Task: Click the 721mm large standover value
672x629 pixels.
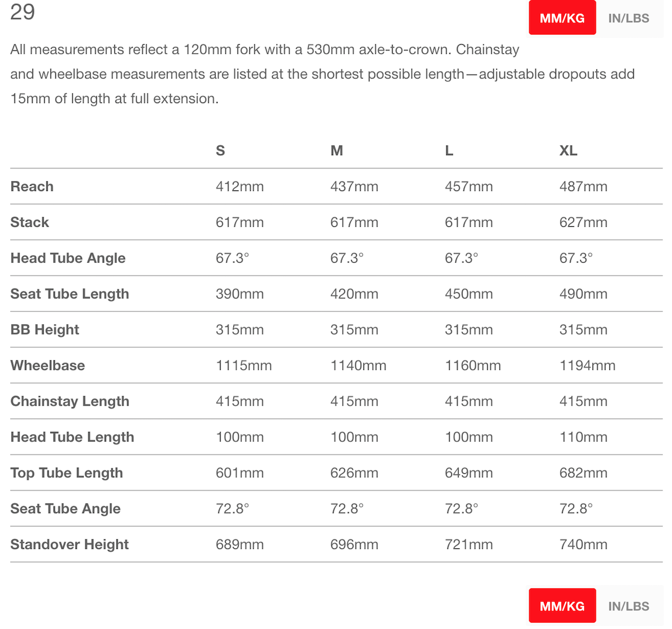Action: tap(469, 544)
